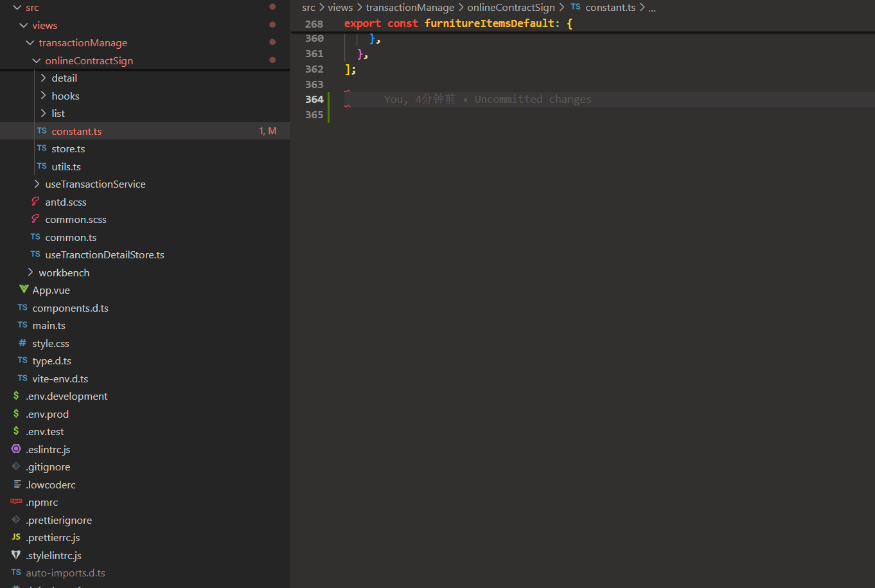Viewport: 875px width, 588px height.
Task: Click the CSS hash icon beside style.css
Action: click(x=22, y=343)
